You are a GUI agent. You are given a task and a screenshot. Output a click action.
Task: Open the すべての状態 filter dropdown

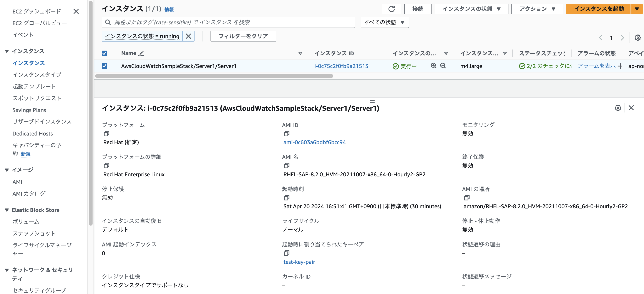[x=384, y=22]
